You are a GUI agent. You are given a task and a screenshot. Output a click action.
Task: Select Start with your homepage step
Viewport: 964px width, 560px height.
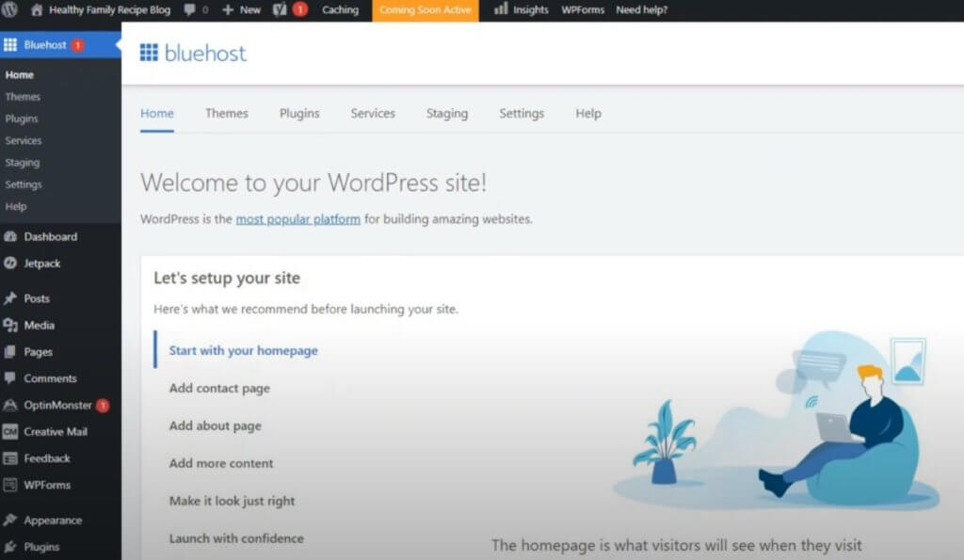coord(244,350)
